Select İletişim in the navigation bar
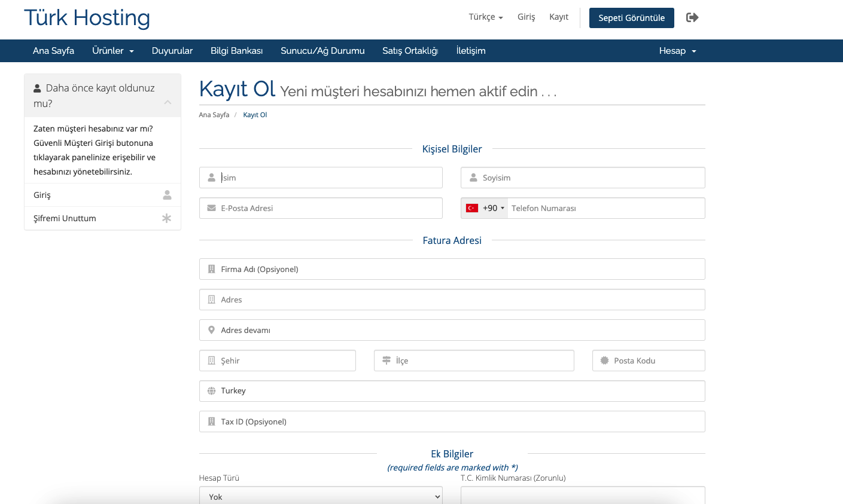Screen dimensions: 843x504 470,51
